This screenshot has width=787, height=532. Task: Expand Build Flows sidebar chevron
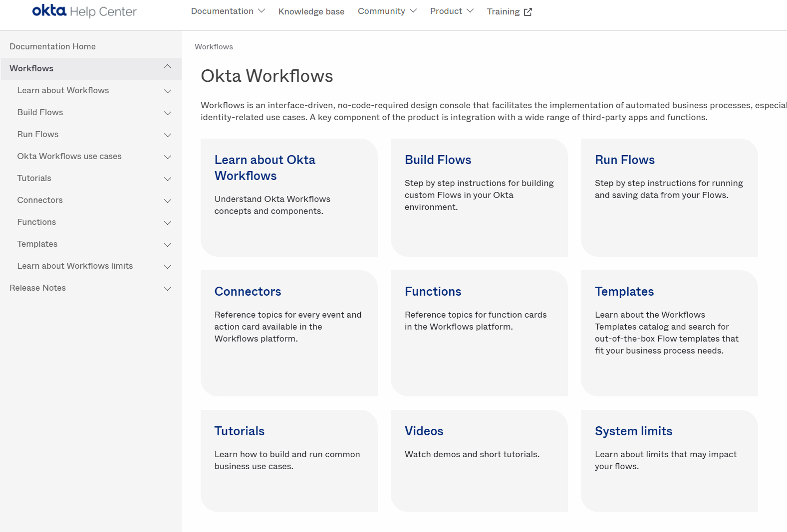tap(168, 113)
